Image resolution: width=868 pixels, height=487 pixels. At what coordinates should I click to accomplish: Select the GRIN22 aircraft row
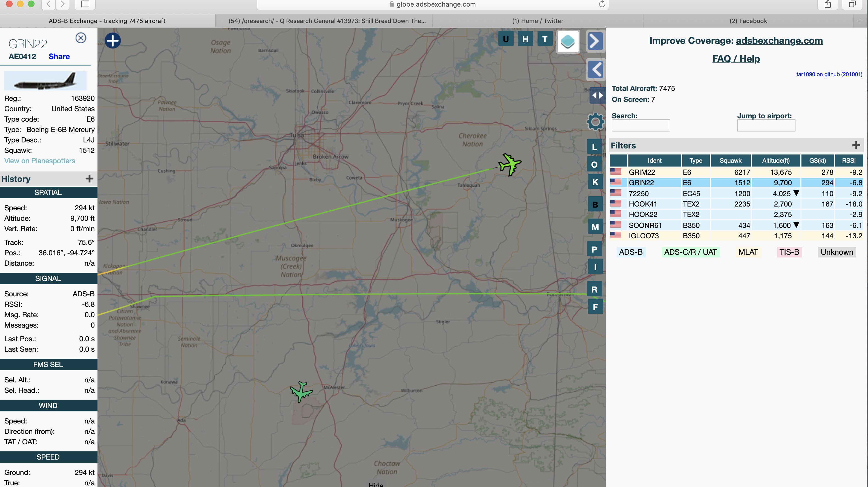736,183
